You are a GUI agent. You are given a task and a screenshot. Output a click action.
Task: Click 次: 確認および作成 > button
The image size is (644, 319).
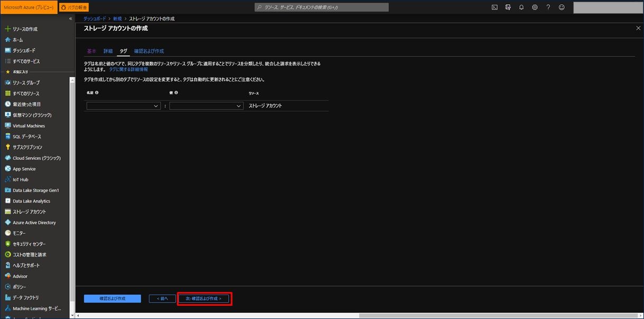(203, 299)
